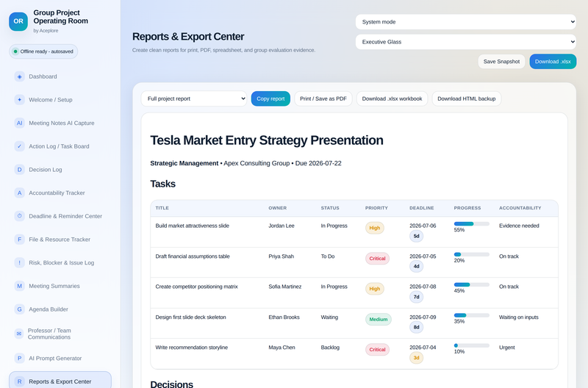Click the 35% progress bar
This screenshot has width=588, height=388.
(471, 315)
